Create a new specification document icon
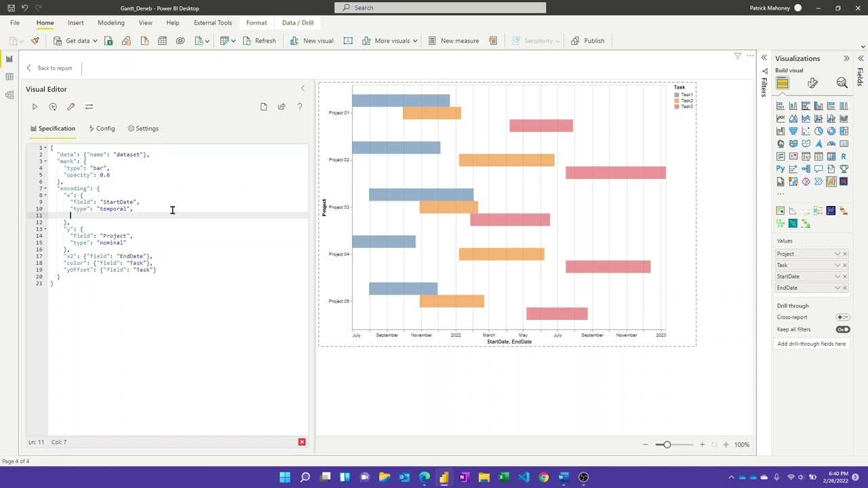 click(264, 106)
